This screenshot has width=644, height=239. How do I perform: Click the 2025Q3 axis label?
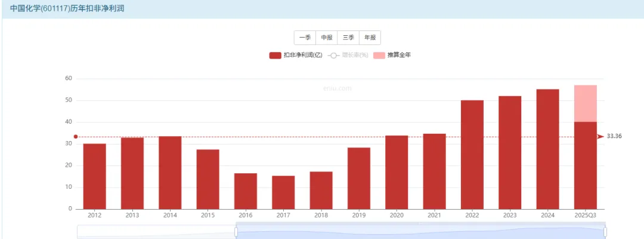point(586,216)
